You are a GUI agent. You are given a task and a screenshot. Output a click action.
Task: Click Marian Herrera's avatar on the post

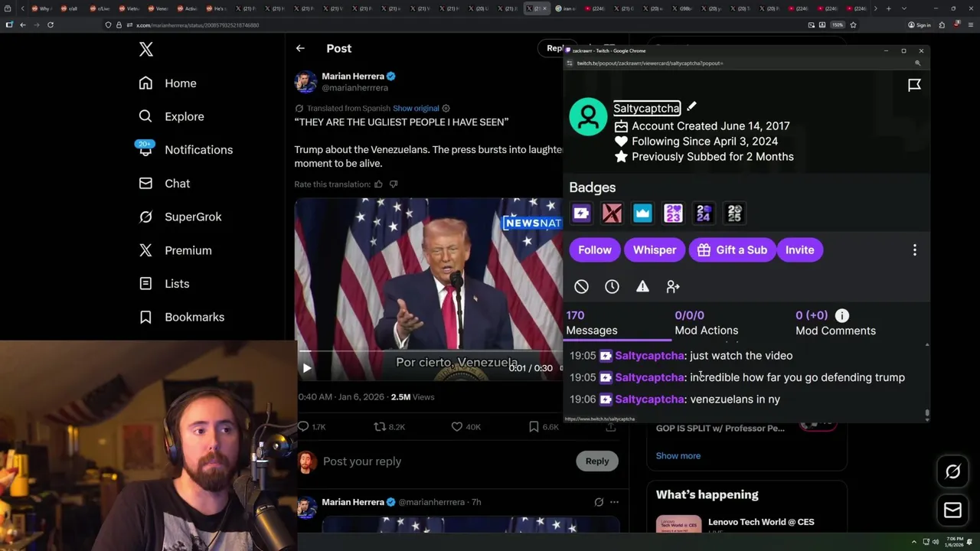click(x=305, y=82)
